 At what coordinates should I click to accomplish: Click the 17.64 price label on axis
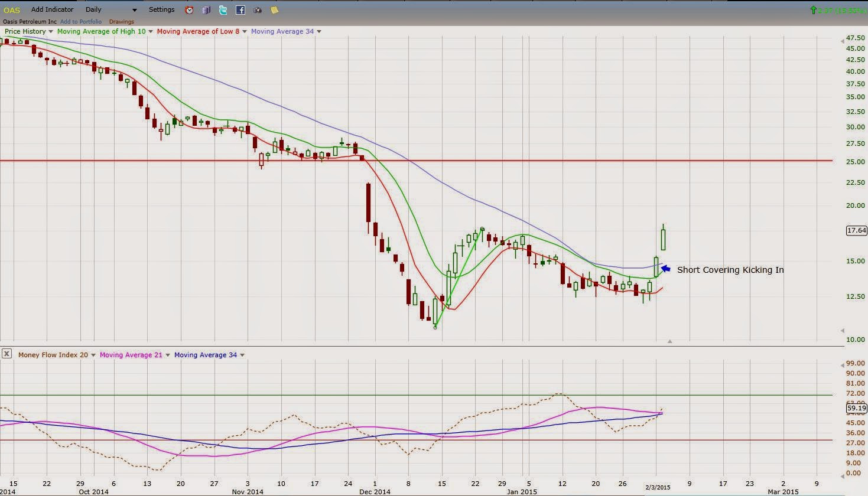pyautogui.click(x=856, y=230)
